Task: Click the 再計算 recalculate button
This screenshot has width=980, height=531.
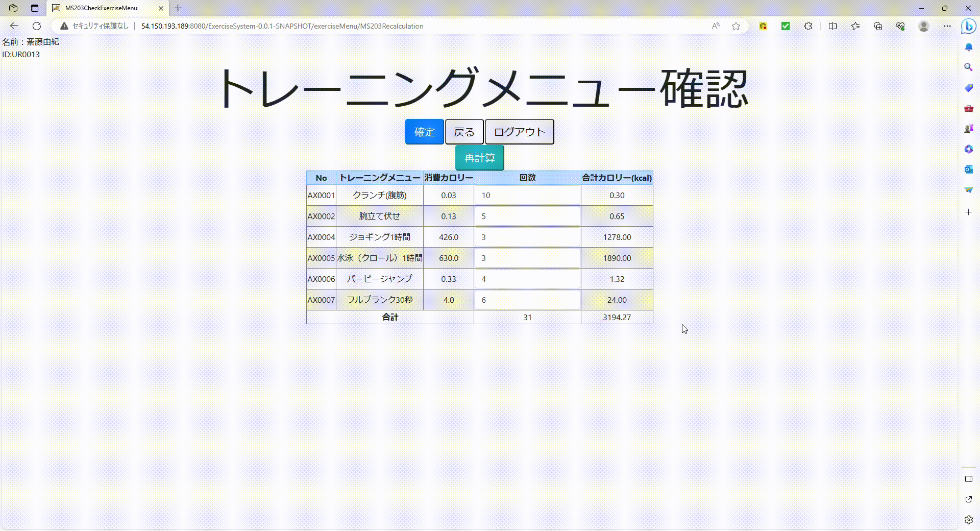Action: click(479, 157)
